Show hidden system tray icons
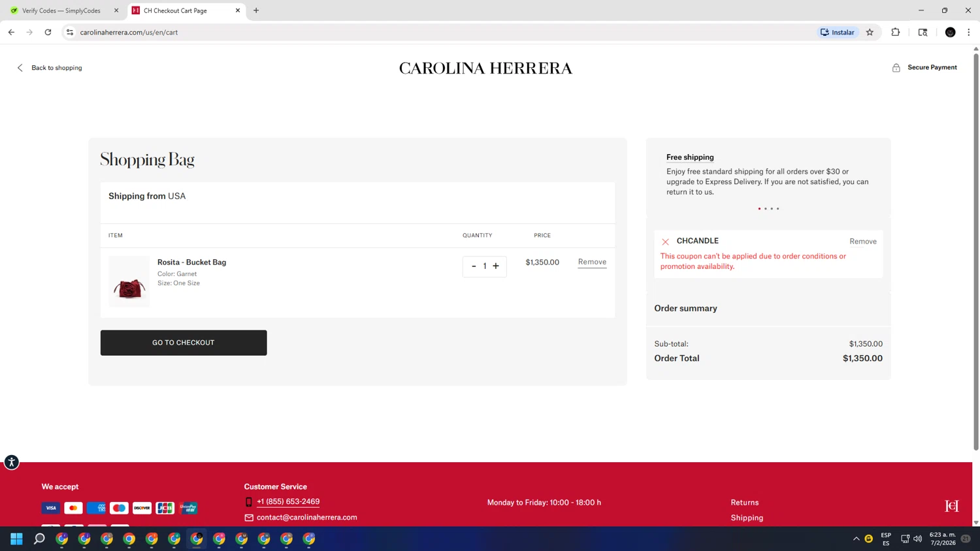 pos(856,539)
